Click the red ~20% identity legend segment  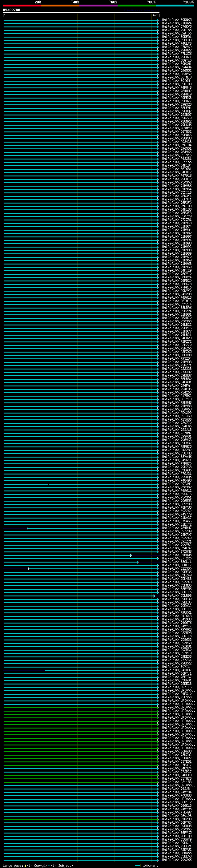tap(22, 6)
